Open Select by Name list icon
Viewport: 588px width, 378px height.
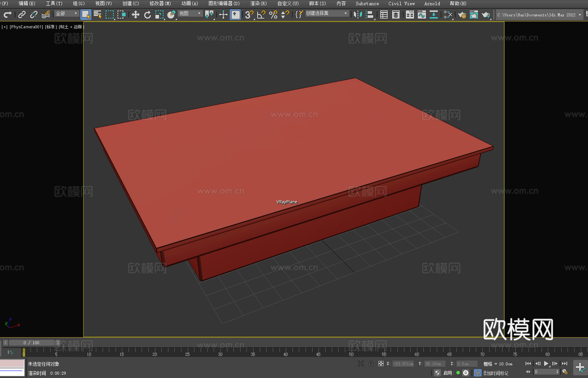click(x=98, y=14)
